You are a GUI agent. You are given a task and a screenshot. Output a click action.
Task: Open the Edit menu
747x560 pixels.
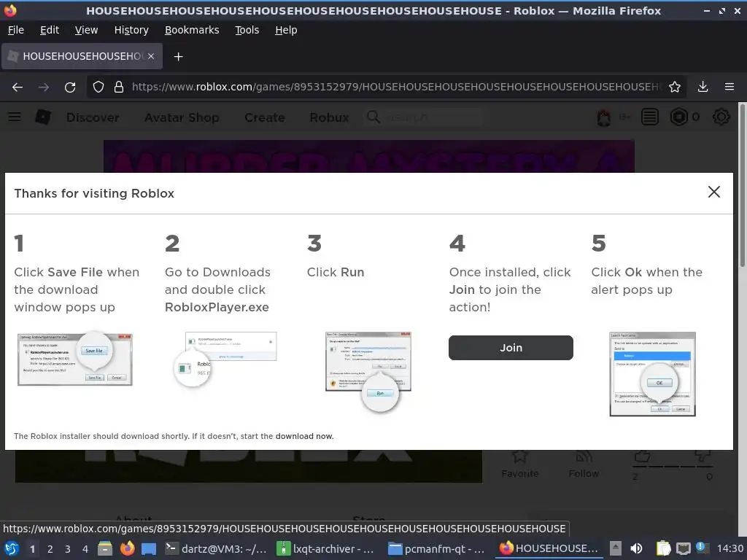[x=50, y=30]
